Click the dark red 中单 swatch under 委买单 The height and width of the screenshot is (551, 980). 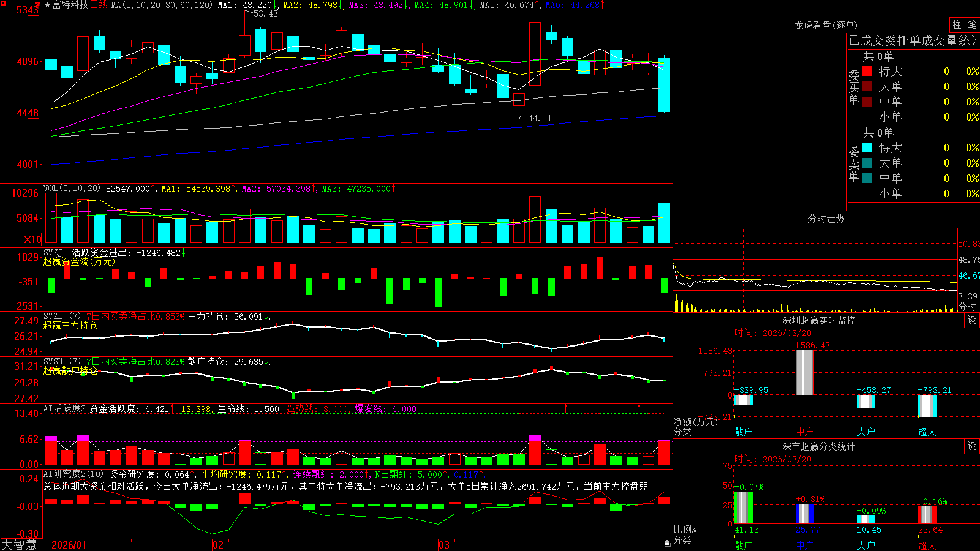click(867, 102)
